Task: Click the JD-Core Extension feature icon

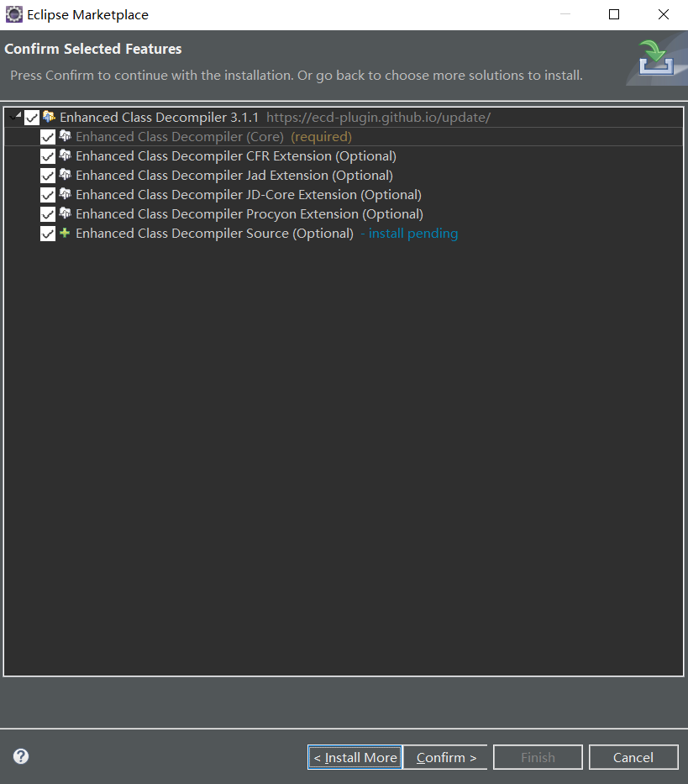Action: coord(65,194)
